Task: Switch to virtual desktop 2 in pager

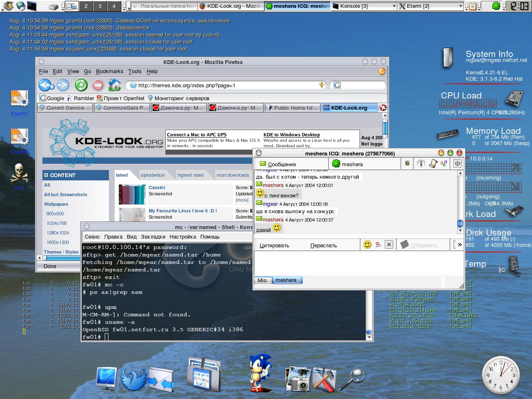Action: click(86, 6)
